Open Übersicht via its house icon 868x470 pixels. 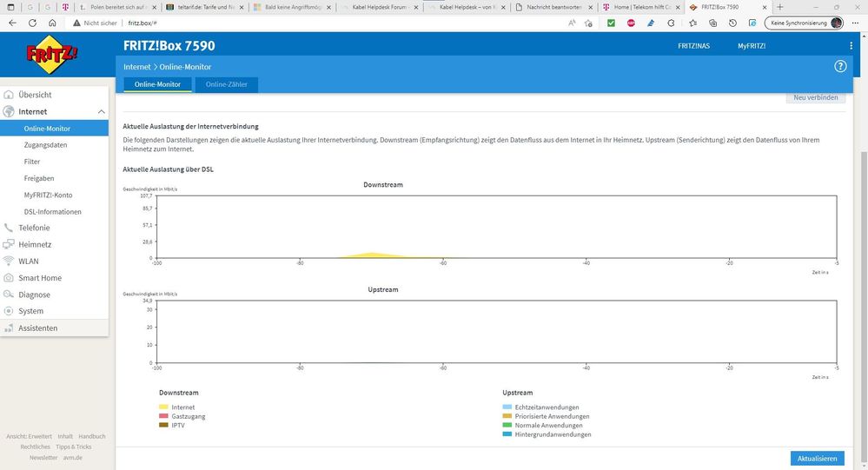[9, 95]
